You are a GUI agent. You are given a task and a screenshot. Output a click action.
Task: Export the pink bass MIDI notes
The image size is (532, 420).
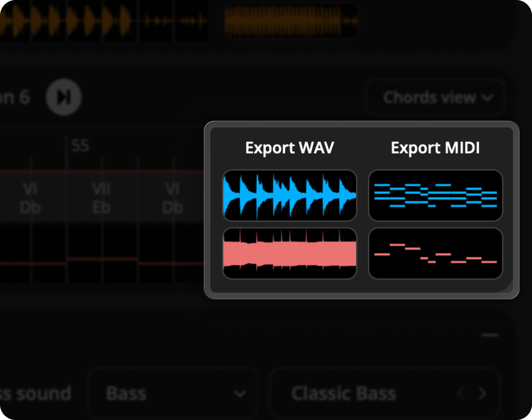435,253
